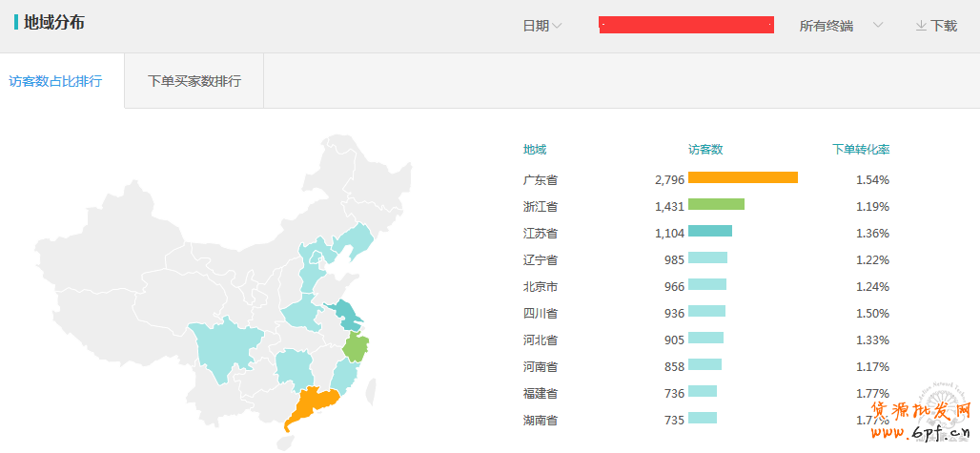Click the green 浙江省 visitor bar

tap(716, 204)
